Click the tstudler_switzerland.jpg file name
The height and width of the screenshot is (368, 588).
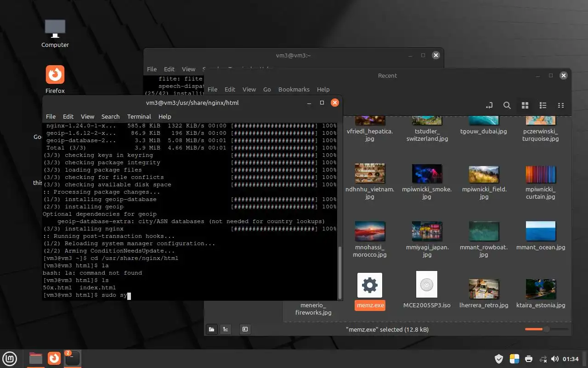point(427,135)
